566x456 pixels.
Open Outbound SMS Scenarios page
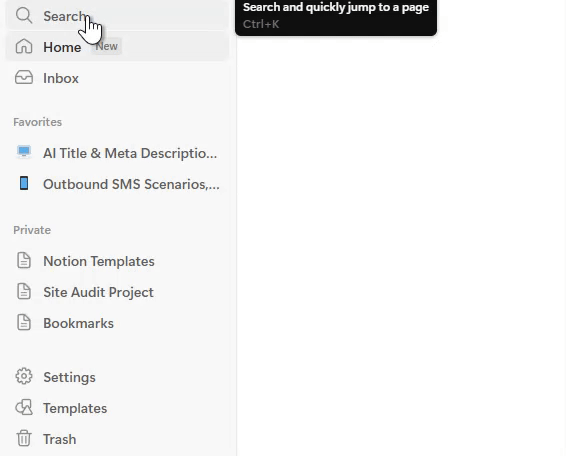coord(117,184)
